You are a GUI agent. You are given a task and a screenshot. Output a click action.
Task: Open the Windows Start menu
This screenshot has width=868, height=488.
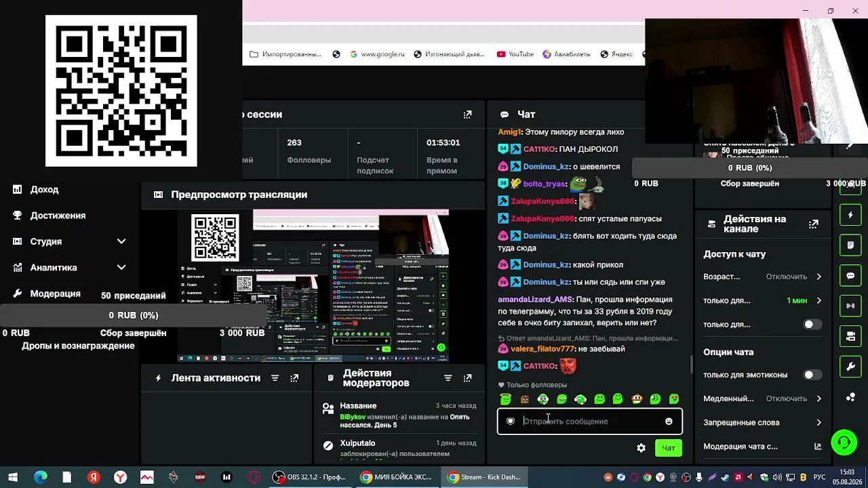(x=13, y=477)
